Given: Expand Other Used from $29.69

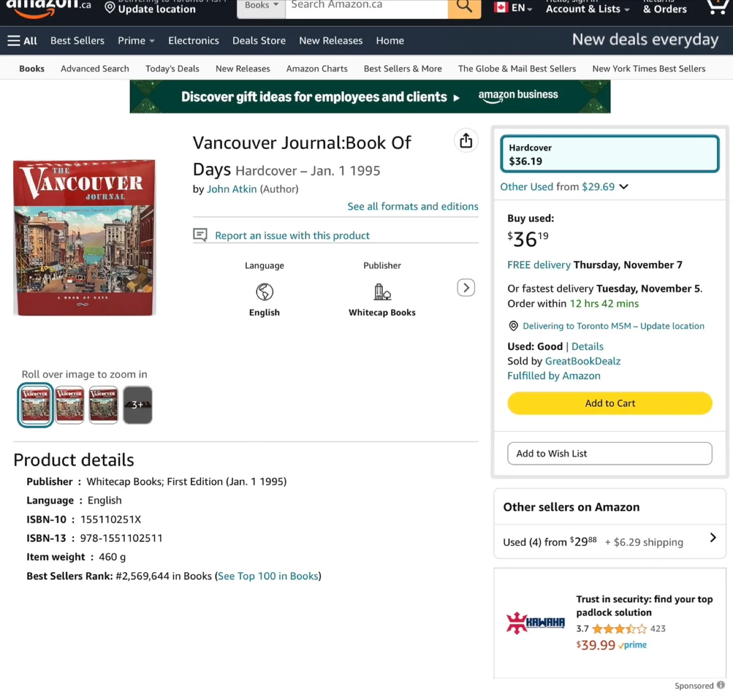Looking at the screenshot, I should [x=564, y=187].
